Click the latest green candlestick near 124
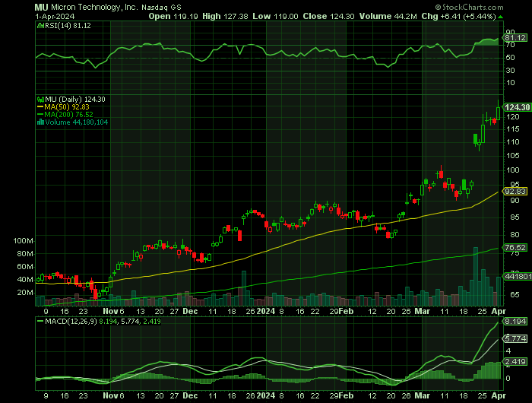The height and width of the screenshot is (403, 532). [498, 113]
